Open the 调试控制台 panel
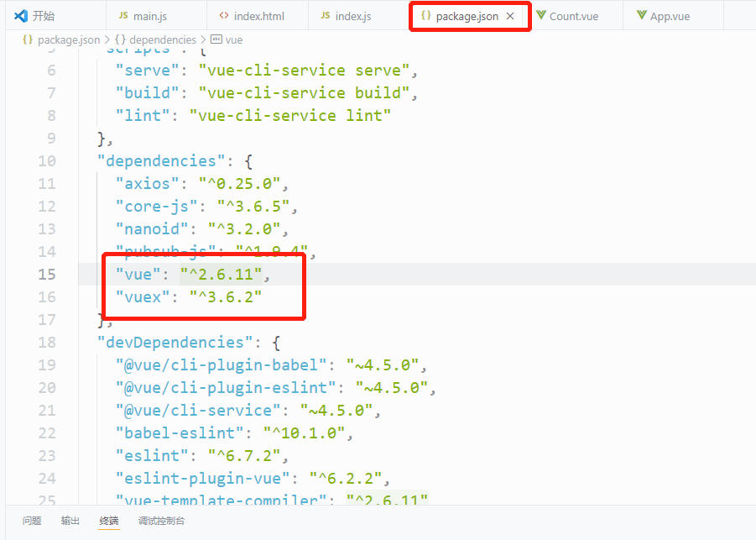Image resolution: width=756 pixels, height=540 pixels. point(161,521)
